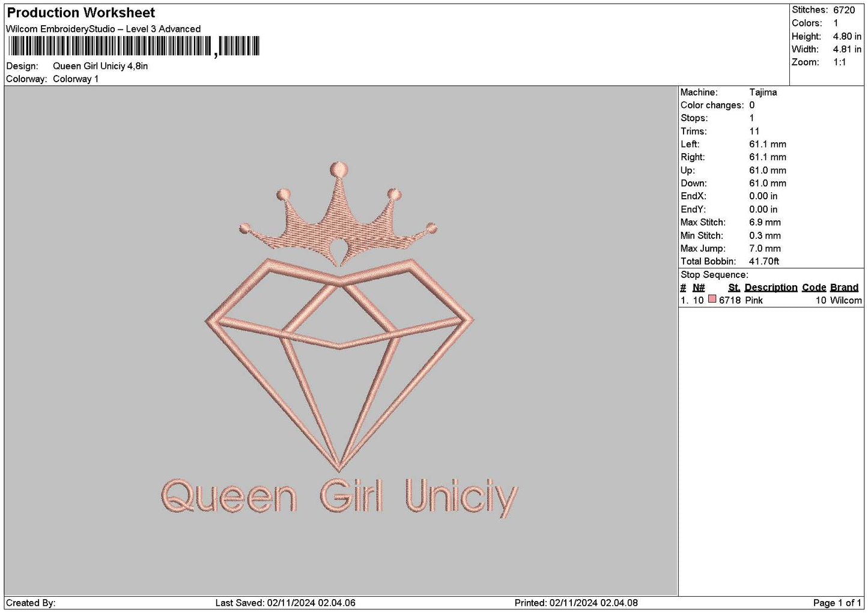The height and width of the screenshot is (613, 868).
Task: Click the 'Created By:' label
Action: click(x=31, y=603)
